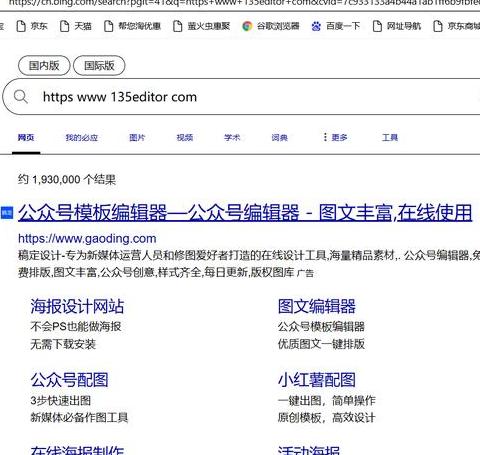
Task: Select the 国内版 search scope
Action: (44, 65)
